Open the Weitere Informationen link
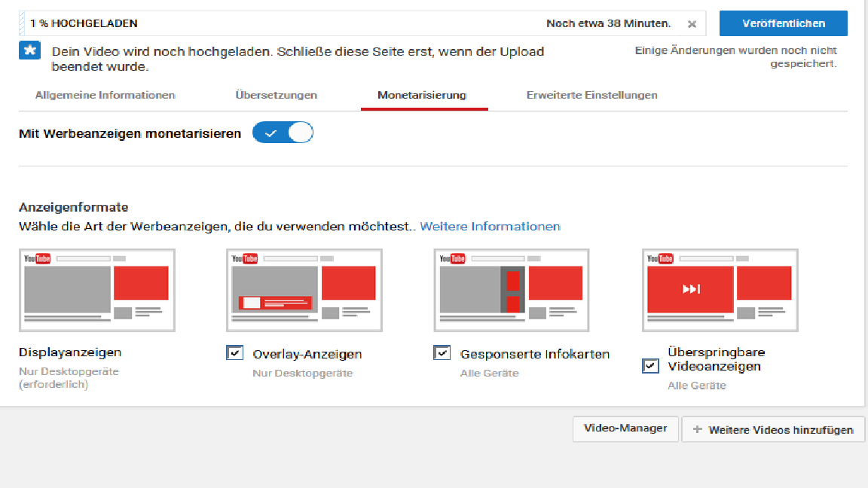The height and width of the screenshot is (488, 868). coord(490,227)
